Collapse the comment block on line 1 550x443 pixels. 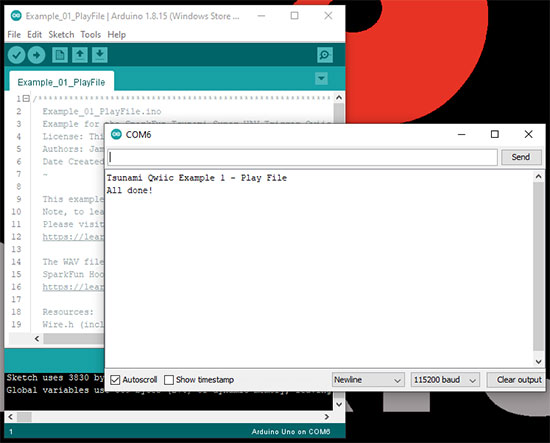26,99
